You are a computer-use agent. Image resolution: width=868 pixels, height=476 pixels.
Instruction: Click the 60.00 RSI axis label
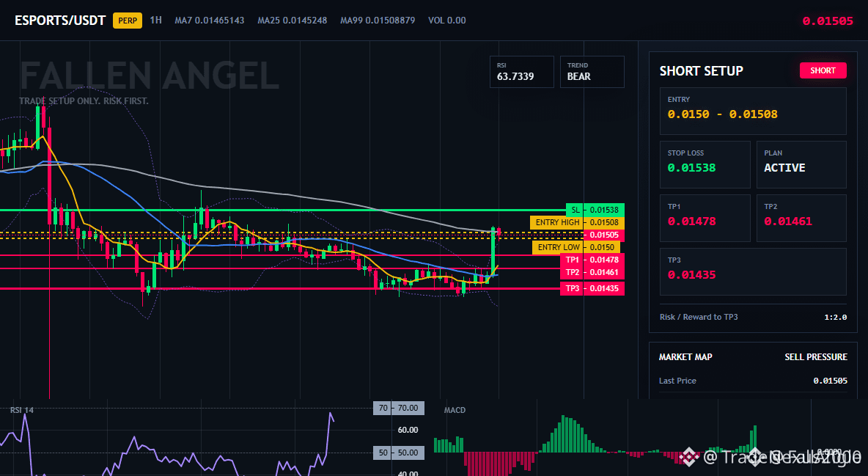408,430
